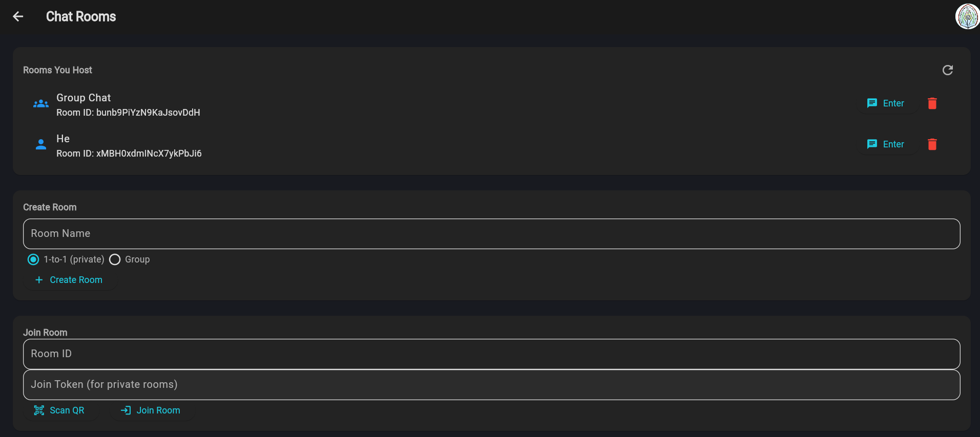Open the profile avatar in the corner
This screenshot has width=980, height=437.
coord(967,16)
